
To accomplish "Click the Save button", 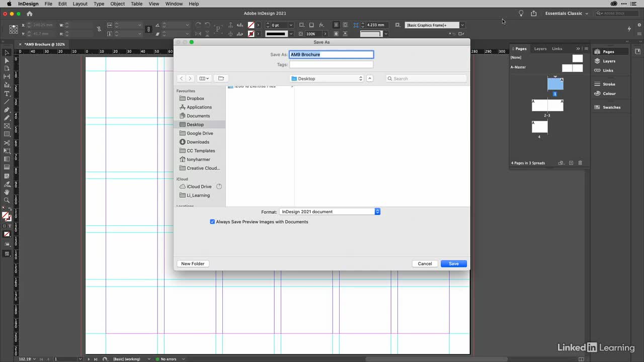I will (454, 263).
